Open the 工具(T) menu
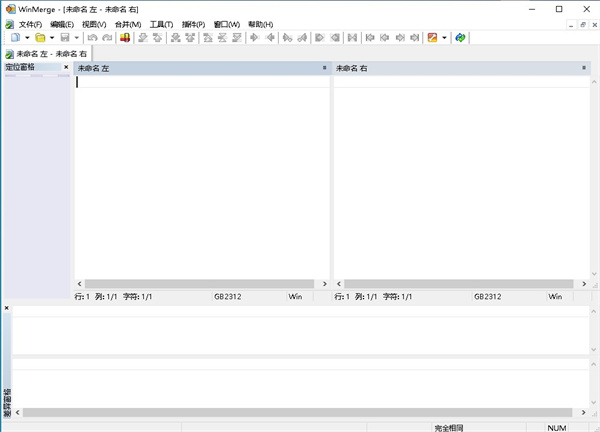The width and height of the screenshot is (600, 432). click(x=161, y=24)
